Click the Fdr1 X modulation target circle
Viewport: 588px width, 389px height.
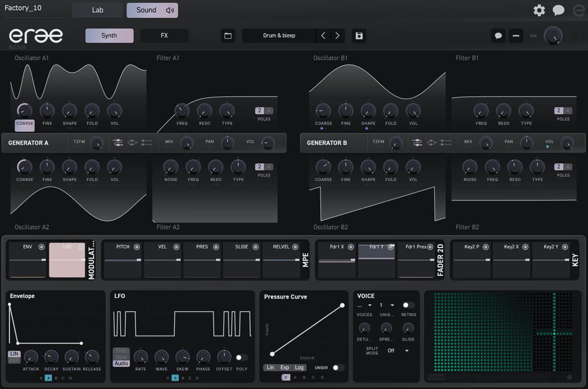click(351, 247)
